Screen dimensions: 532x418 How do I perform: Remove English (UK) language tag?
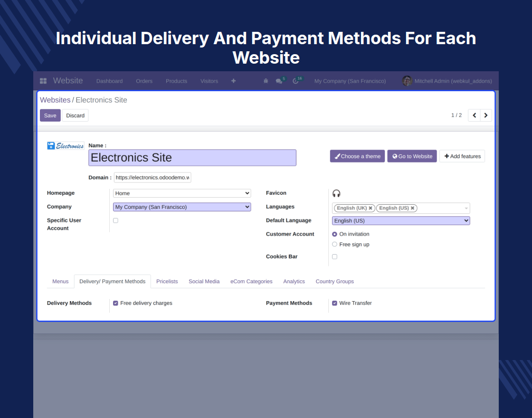[370, 208]
